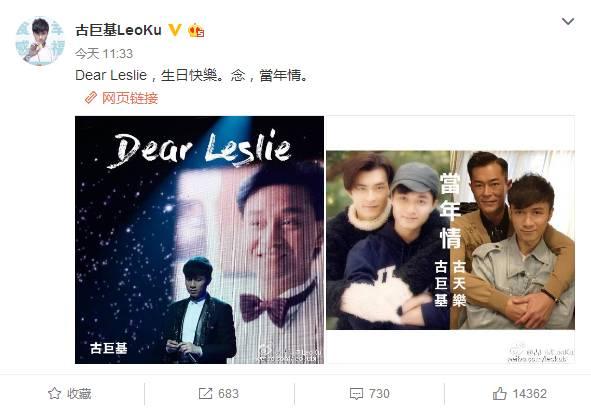Viewport: 591px width, 410px height.
Task: Click the comment bubble icon
Action: [356, 394]
